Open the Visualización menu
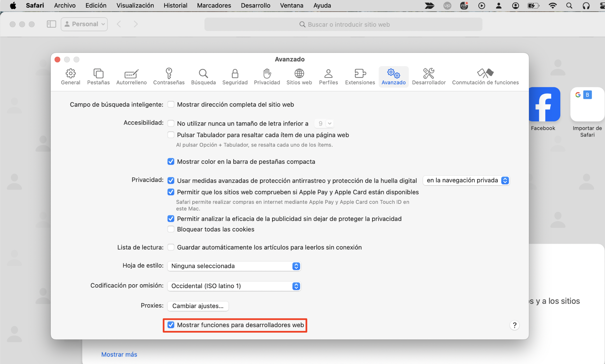 click(x=135, y=5)
